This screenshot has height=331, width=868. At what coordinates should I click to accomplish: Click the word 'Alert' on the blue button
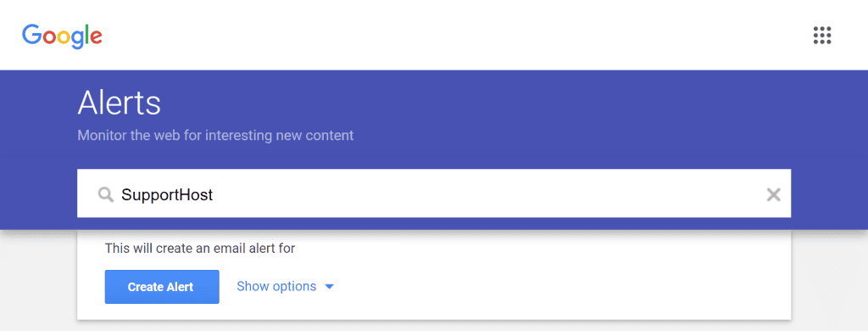coord(180,287)
